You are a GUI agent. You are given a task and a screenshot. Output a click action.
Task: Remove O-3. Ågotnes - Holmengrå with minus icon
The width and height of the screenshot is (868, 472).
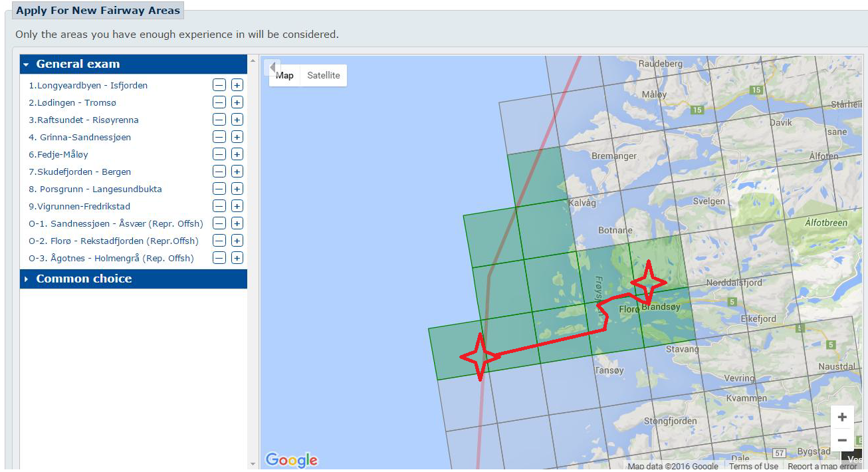click(219, 258)
